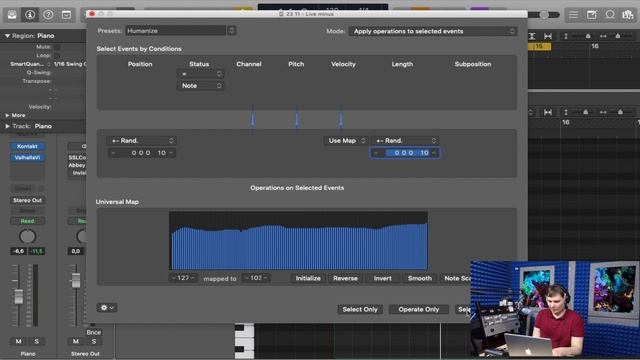Open the media Browsers icon at top right

click(x=628, y=15)
